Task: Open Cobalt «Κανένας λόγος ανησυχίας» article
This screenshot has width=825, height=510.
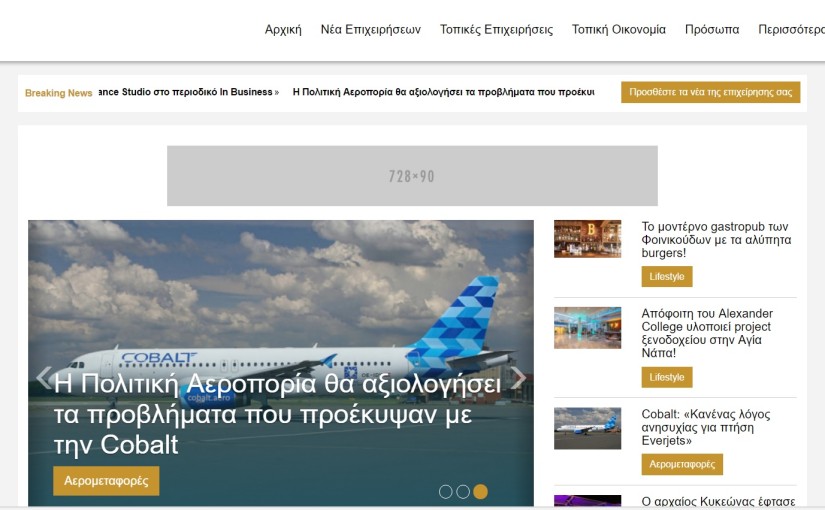Action: coord(706,427)
